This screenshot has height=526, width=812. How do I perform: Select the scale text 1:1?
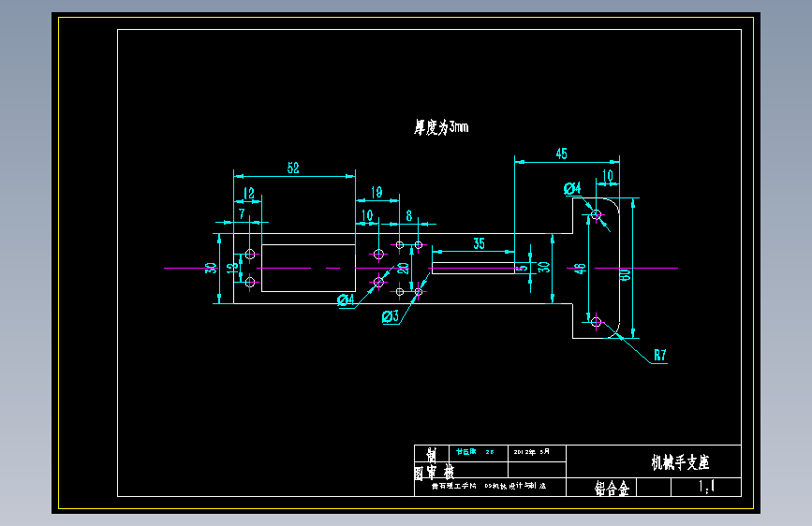707,486
